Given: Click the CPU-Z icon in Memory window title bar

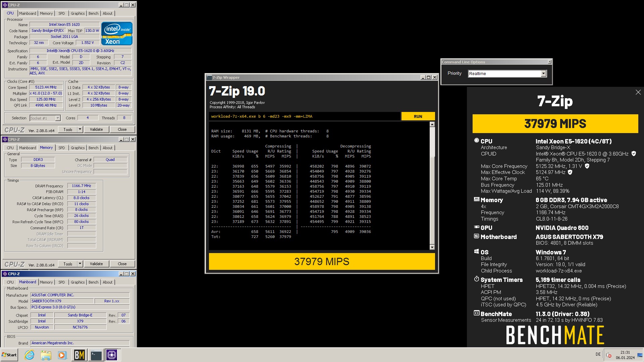Looking at the screenshot, I should click(5, 139).
